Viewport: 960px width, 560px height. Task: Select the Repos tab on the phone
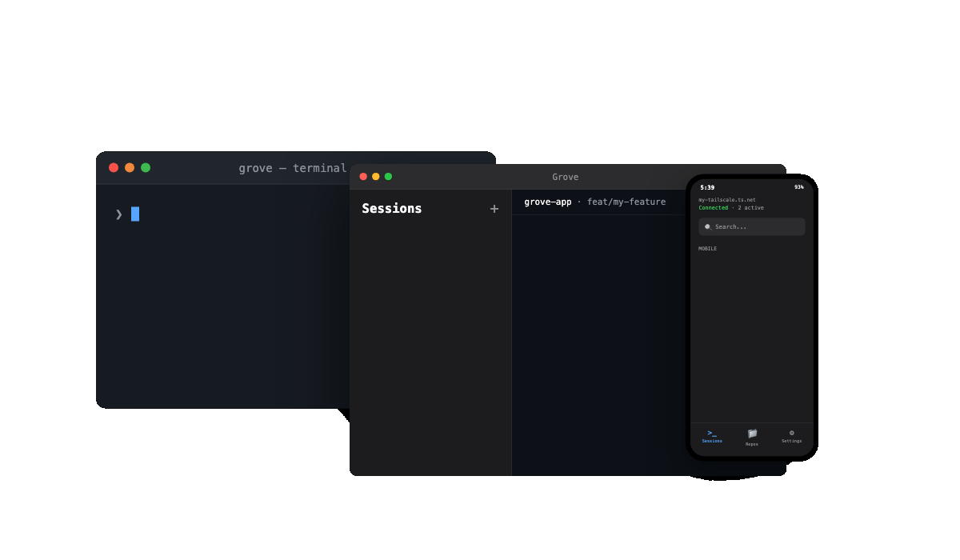(x=751, y=438)
